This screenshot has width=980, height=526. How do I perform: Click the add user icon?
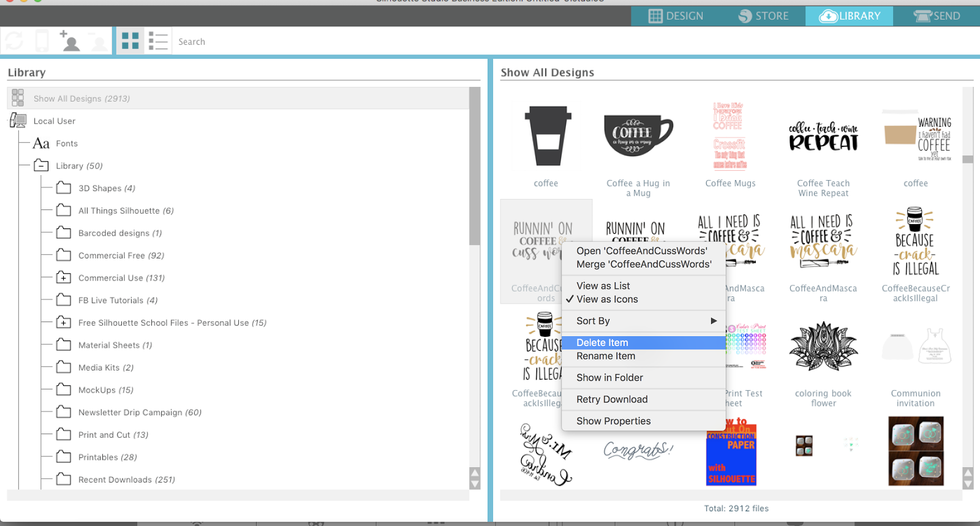pyautogui.click(x=70, y=40)
